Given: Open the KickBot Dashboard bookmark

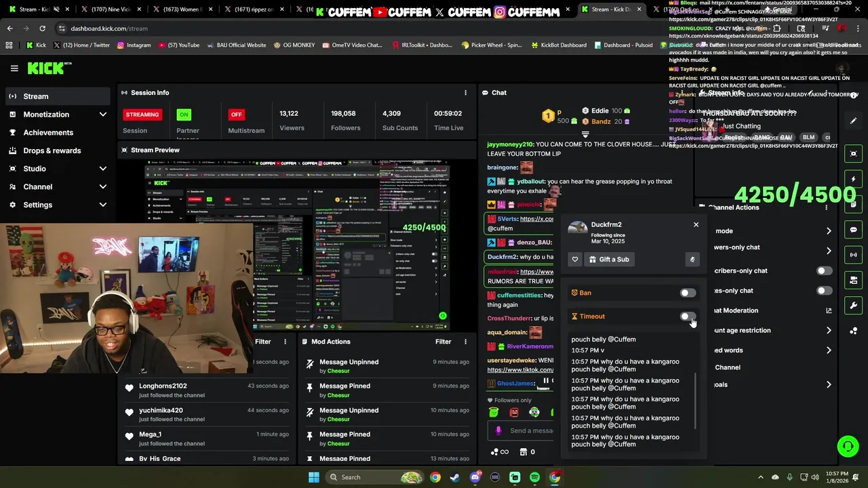Looking at the screenshot, I should [x=558, y=45].
